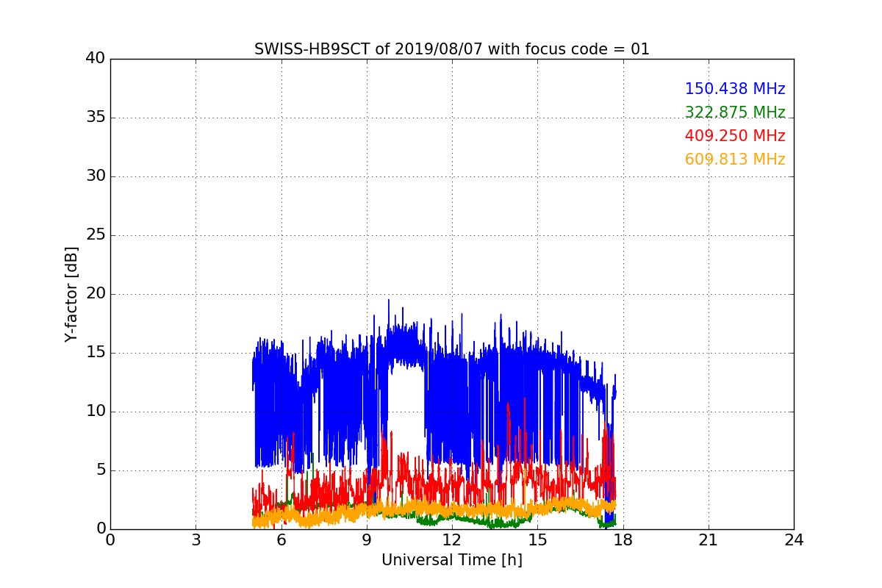This screenshot has height=588, width=882.
Task: Select the blue 150.438 MHz legend label
Action: [735, 89]
